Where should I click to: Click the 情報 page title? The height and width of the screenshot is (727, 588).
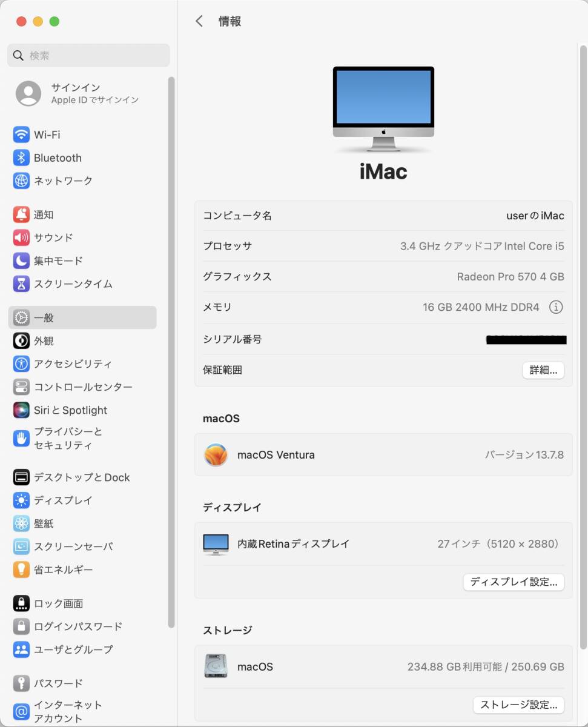coord(230,21)
